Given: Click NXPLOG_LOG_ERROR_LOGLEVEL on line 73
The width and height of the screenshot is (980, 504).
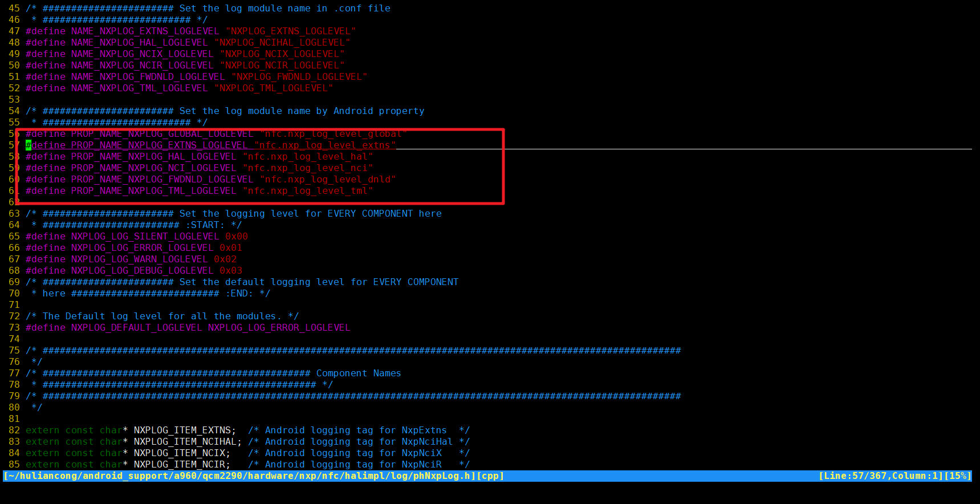Looking at the screenshot, I should click(x=279, y=328).
